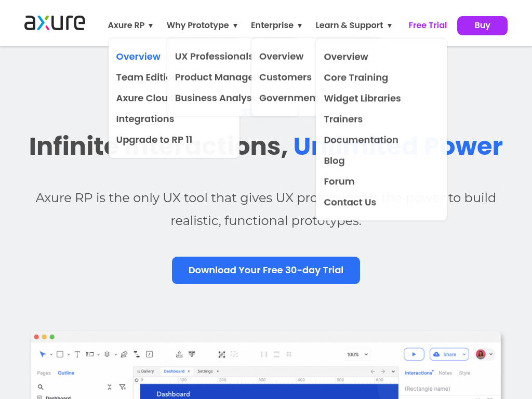Open the account chevron beside avatar

click(x=490, y=354)
